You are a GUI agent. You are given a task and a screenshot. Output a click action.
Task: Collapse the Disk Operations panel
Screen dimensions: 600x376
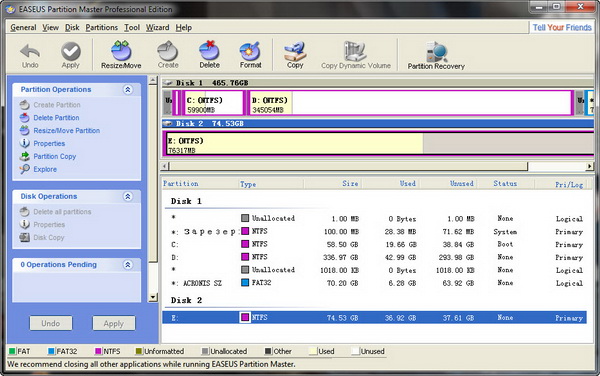[128, 196]
